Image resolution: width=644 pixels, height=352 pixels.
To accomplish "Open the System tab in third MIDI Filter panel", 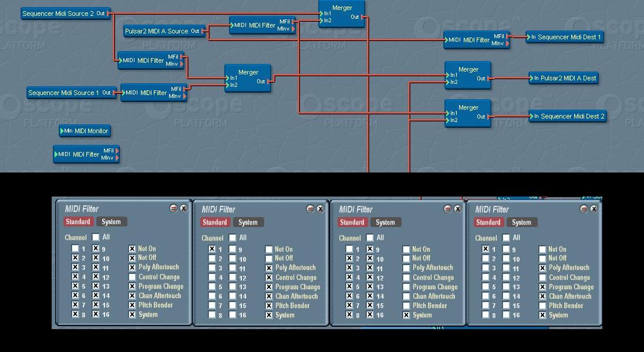I will point(385,222).
